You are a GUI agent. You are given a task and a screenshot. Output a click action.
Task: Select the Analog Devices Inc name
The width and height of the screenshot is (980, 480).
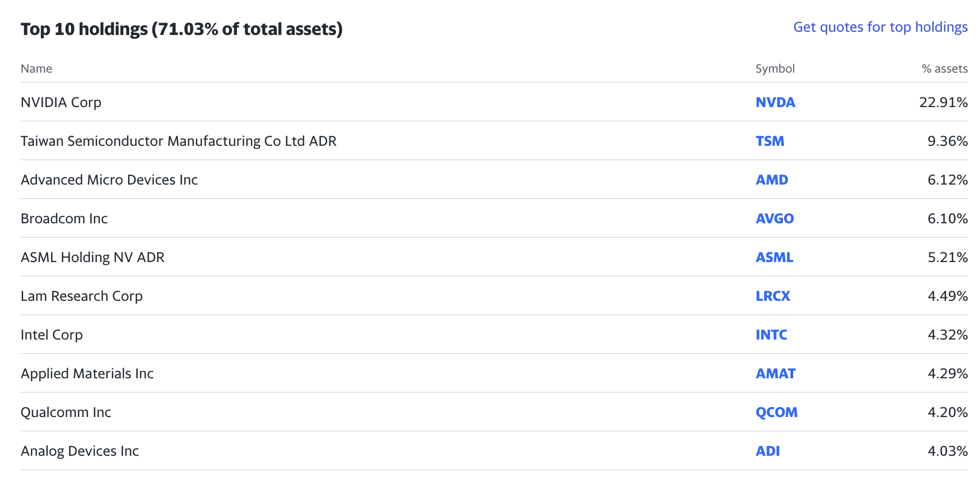tap(80, 451)
